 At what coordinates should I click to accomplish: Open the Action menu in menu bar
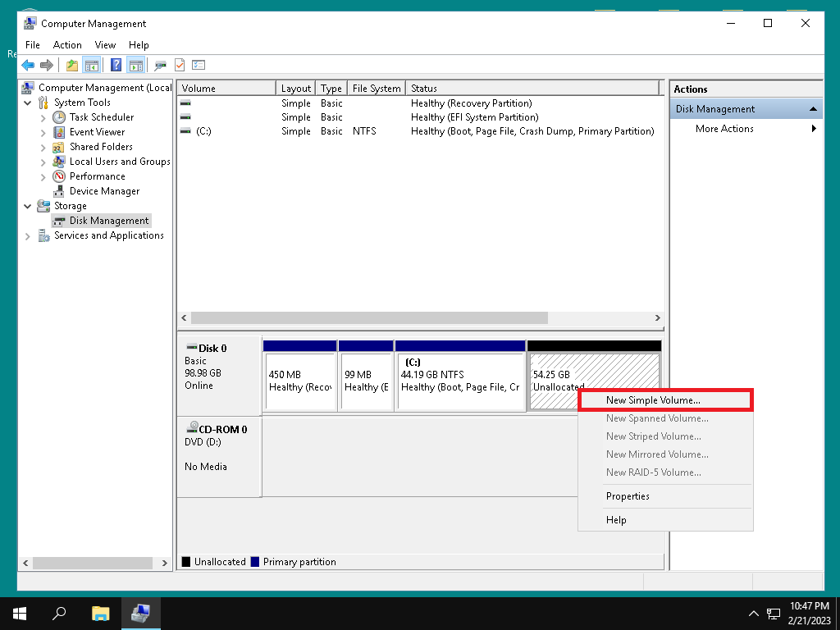coord(67,45)
